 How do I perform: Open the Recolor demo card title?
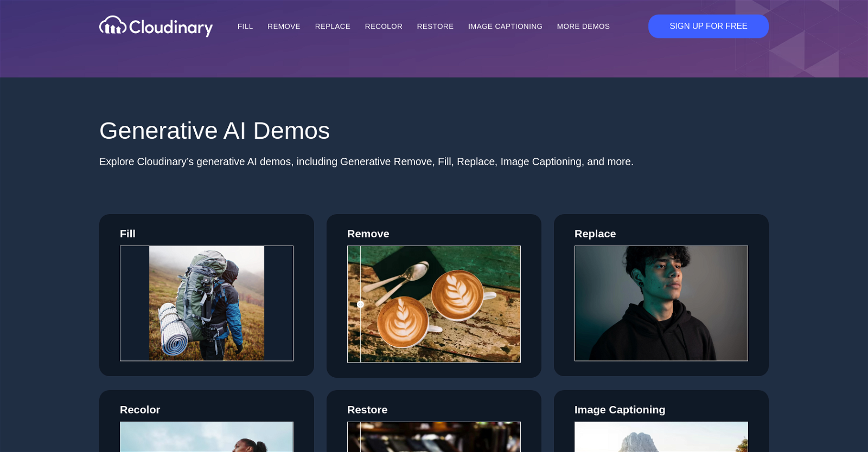tap(140, 410)
